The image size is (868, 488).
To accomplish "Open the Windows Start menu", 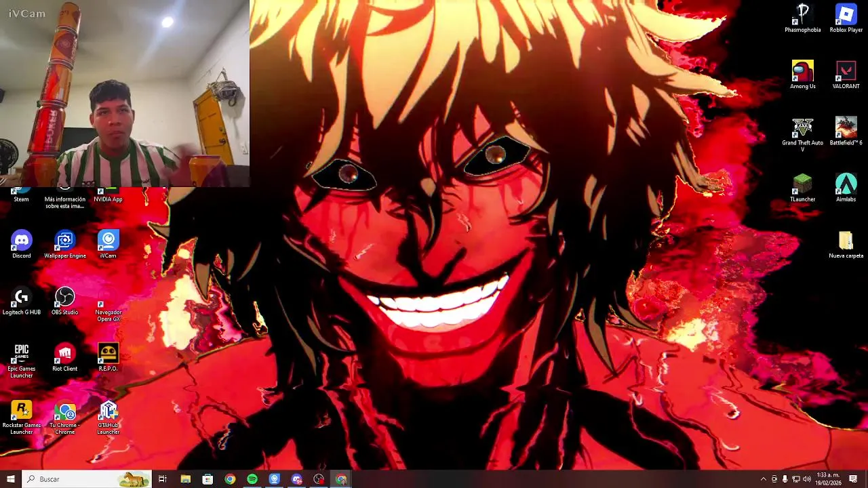I will [x=10, y=479].
